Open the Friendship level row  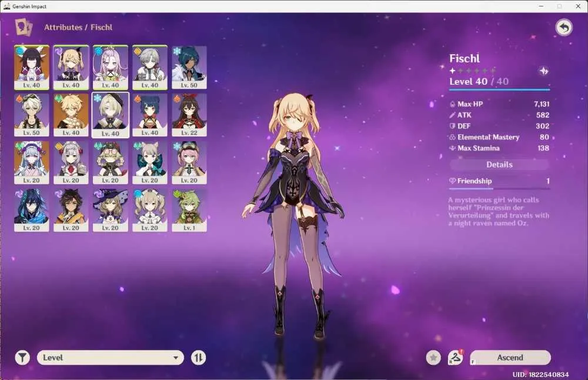pos(499,181)
